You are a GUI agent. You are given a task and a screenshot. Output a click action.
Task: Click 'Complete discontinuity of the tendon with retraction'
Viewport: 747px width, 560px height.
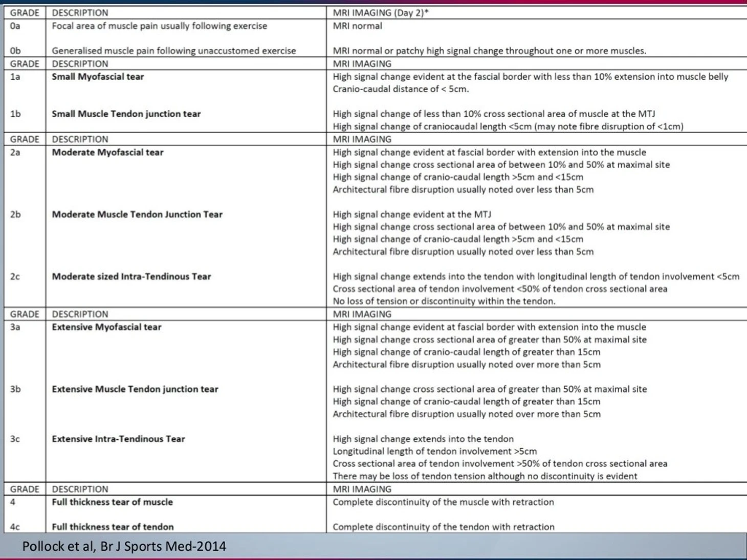pyautogui.click(x=443, y=527)
